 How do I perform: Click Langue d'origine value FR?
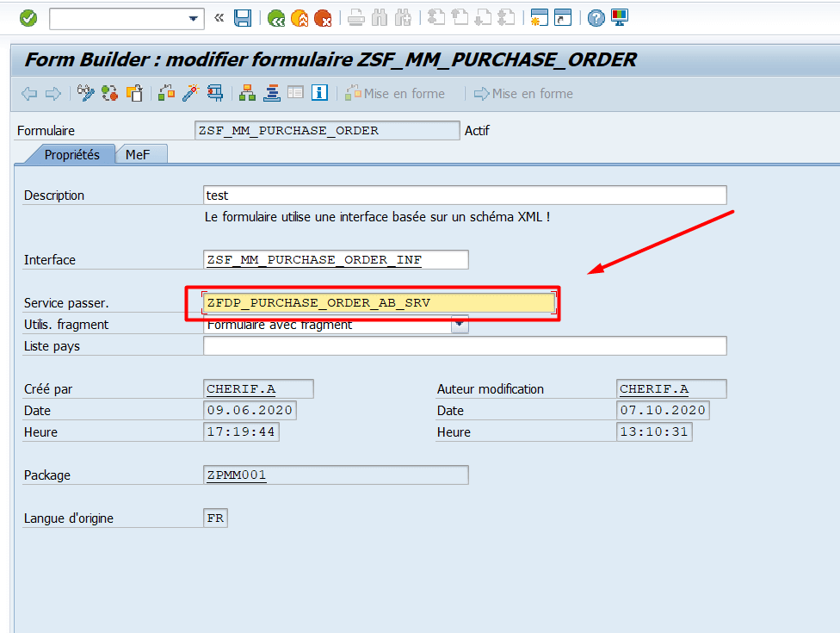click(215, 518)
